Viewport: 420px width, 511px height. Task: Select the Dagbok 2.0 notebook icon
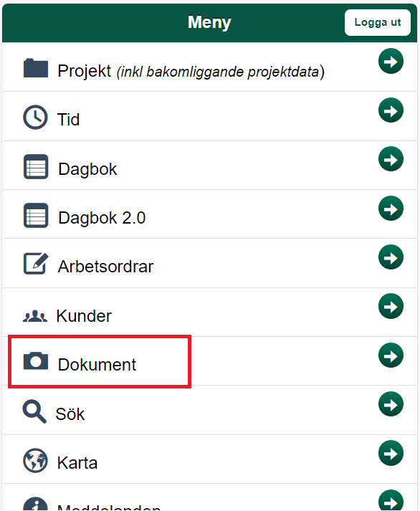[x=36, y=216]
